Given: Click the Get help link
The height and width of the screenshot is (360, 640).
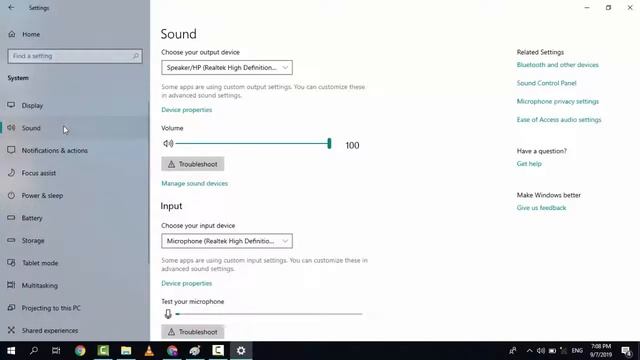Looking at the screenshot, I should [529, 164].
